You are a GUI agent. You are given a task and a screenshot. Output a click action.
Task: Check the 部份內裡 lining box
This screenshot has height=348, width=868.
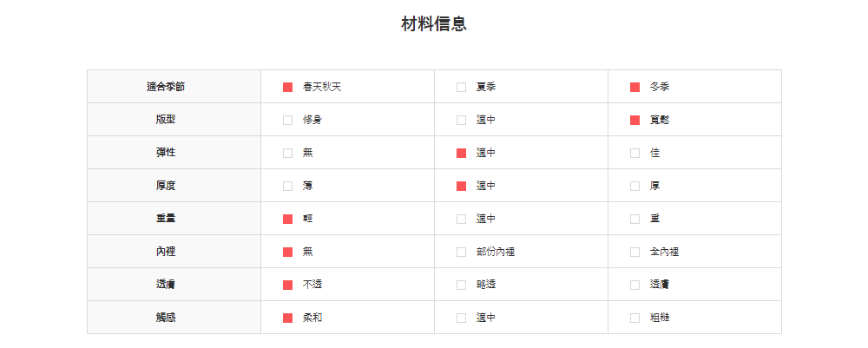click(461, 252)
